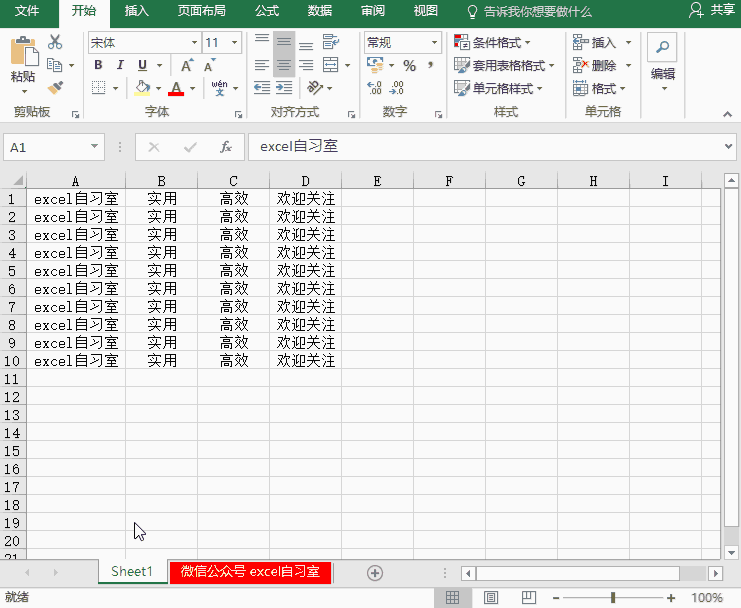741x608 pixels.
Task: Expand the formula bar chevron
Action: (728, 146)
